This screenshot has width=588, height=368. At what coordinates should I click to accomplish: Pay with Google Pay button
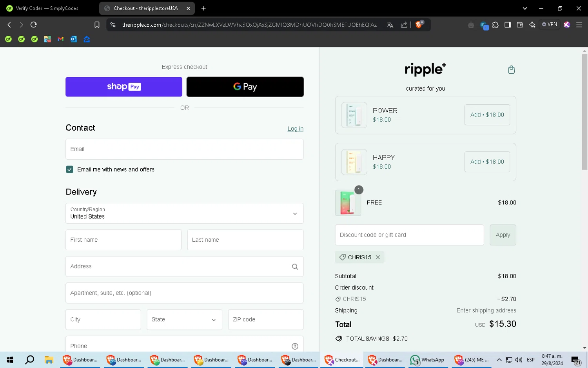click(x=245, y=87)
